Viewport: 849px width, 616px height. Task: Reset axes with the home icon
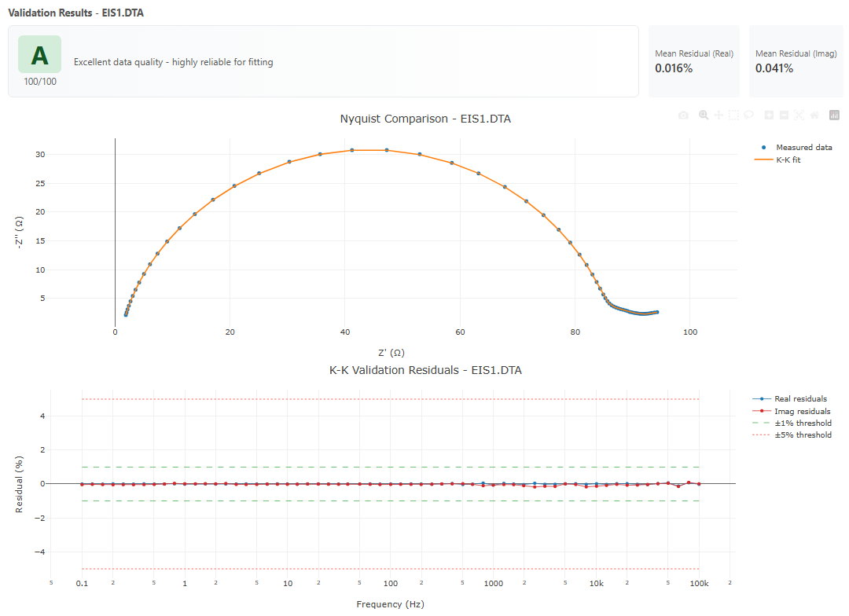tap(812, 115)
